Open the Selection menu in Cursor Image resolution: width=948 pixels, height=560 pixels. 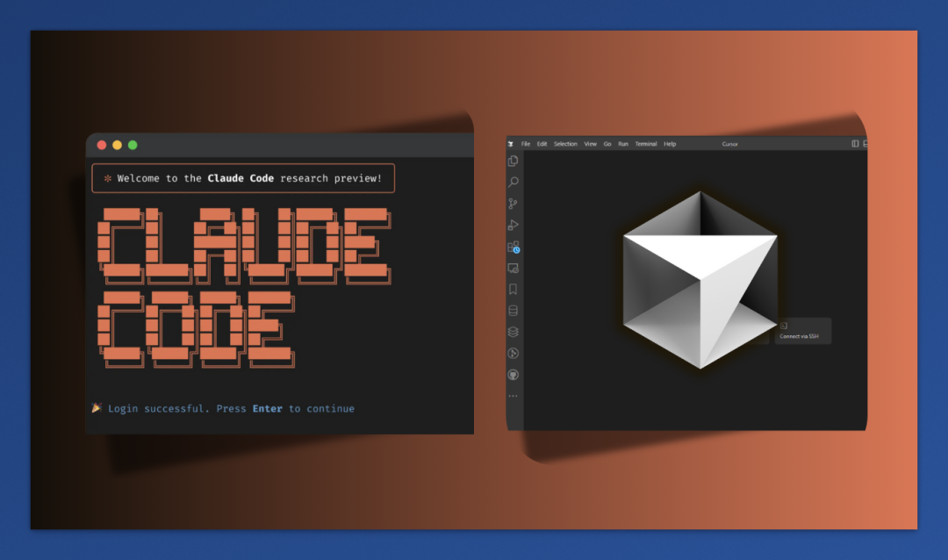(x=565, y=144)
